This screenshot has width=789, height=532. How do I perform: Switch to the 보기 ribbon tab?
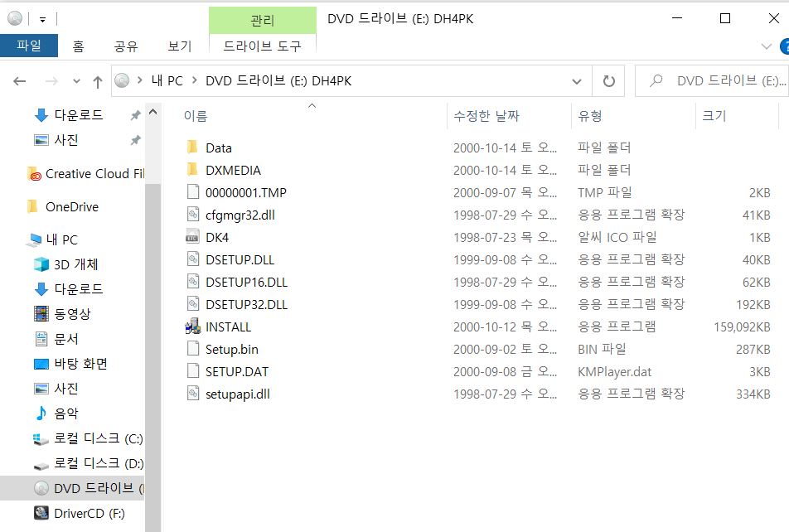click(x=180, y=46)
